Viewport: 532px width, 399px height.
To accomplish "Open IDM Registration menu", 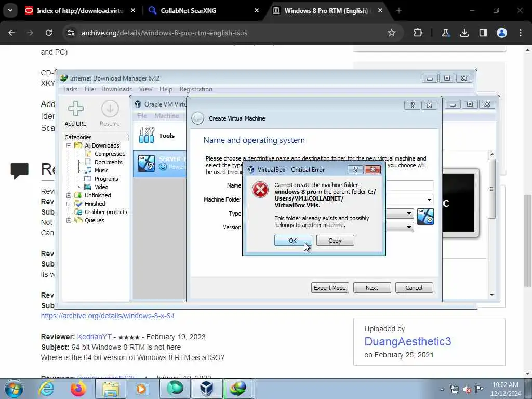I will [196, 89].
